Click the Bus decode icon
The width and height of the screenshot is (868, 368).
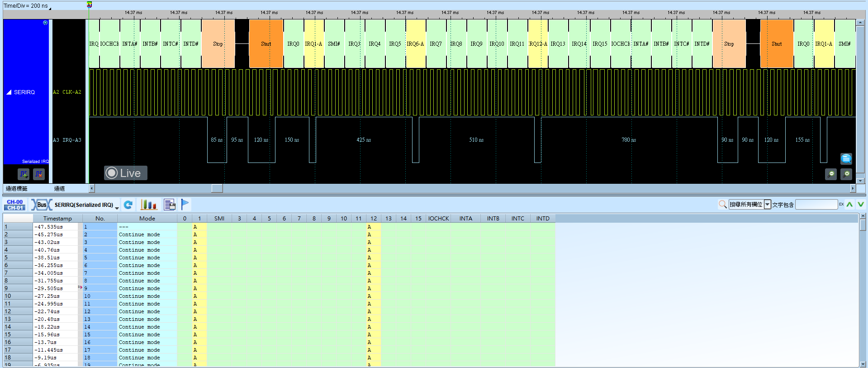click(41, 205)
